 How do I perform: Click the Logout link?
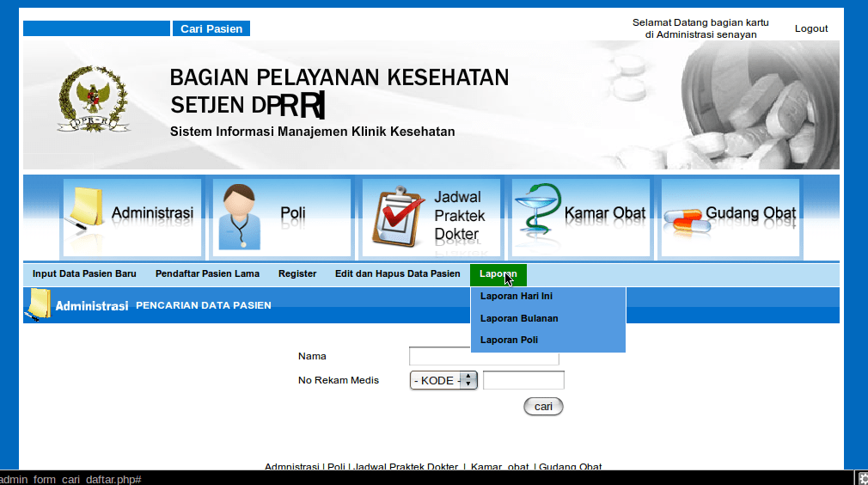[x=811, y=28]
